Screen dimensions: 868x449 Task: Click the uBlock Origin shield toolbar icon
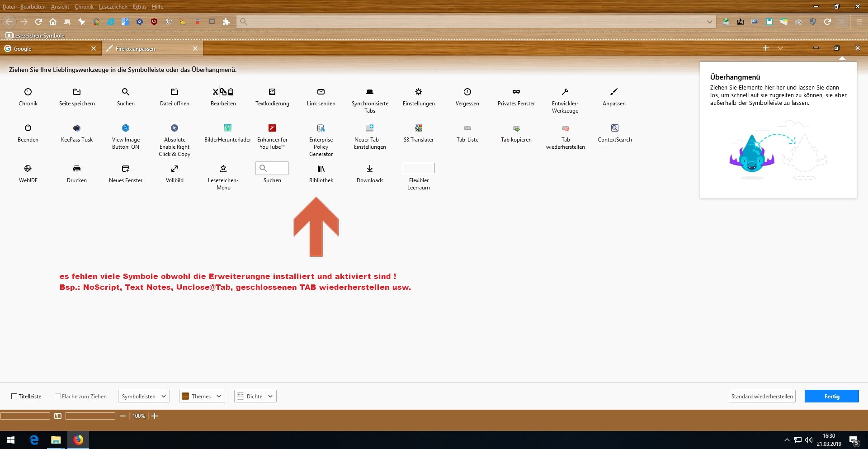point(154,22)
